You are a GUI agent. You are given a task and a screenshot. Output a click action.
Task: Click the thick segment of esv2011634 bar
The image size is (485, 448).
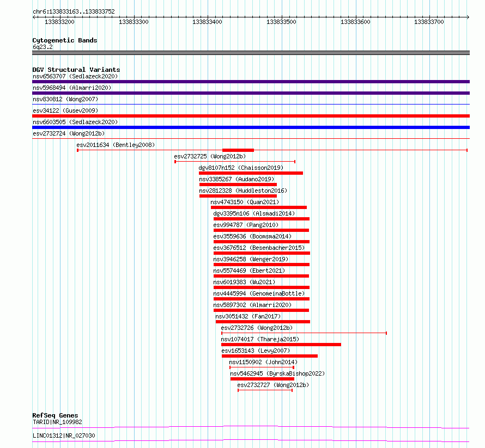click(238, 150)
